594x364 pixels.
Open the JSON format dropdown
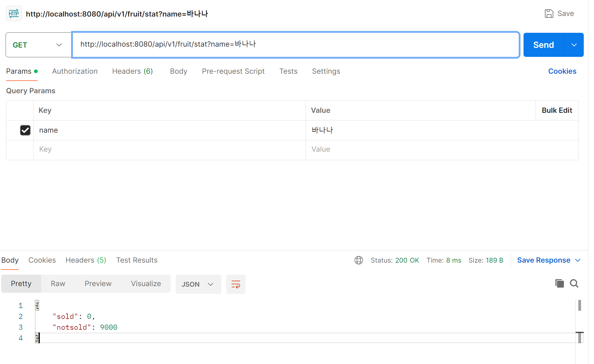point(198,284)
